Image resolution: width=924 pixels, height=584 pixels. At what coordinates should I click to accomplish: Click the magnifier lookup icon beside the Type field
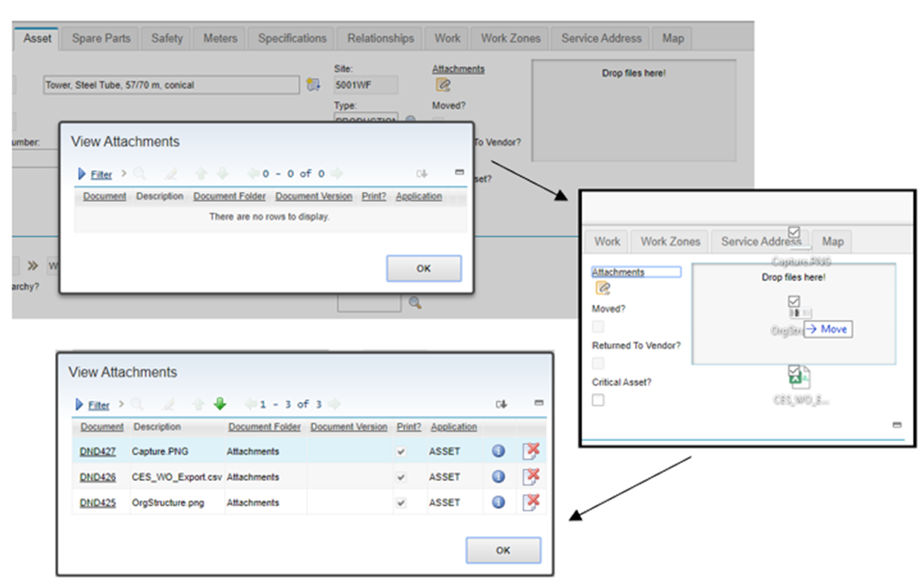[410, 120]
